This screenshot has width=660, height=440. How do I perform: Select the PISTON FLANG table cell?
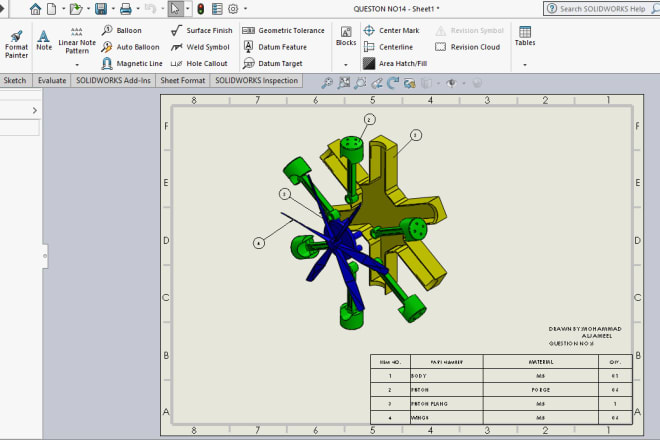[x=447, y=404]
